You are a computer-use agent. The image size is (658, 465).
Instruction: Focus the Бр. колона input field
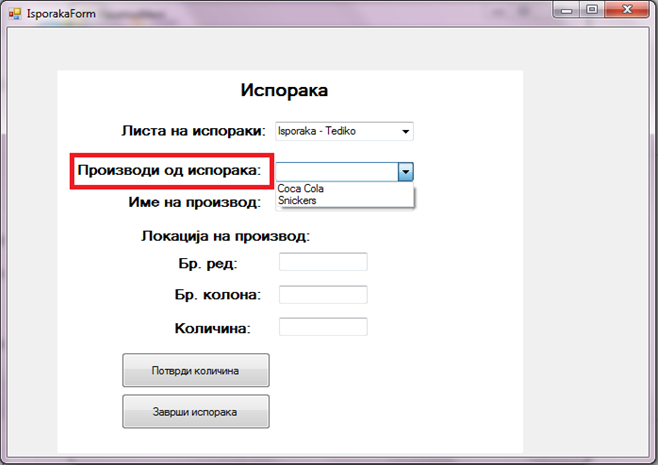pos(323,295)
